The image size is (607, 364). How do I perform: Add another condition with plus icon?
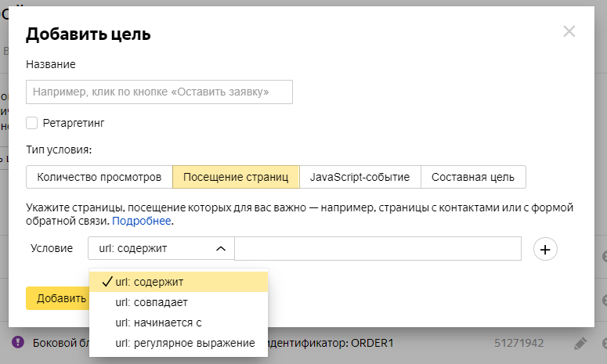(545, 249)
